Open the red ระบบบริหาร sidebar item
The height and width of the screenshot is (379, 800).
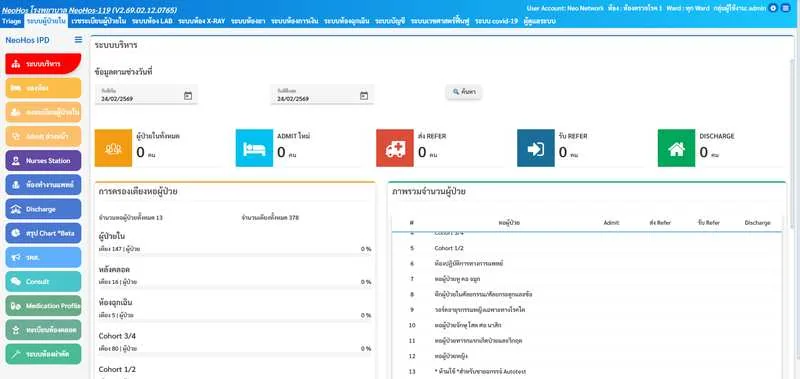pyautogui.click(x=43, y=64)
